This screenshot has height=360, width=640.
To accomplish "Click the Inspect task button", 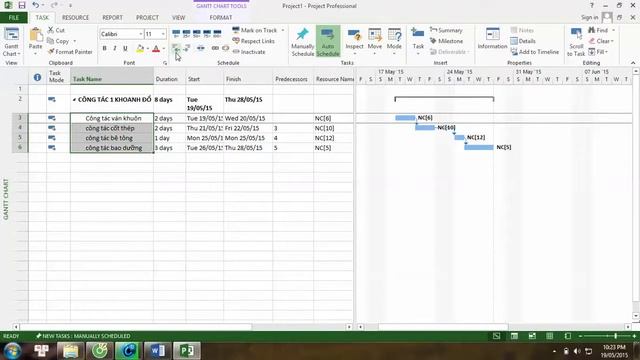I will coord(354,41).
